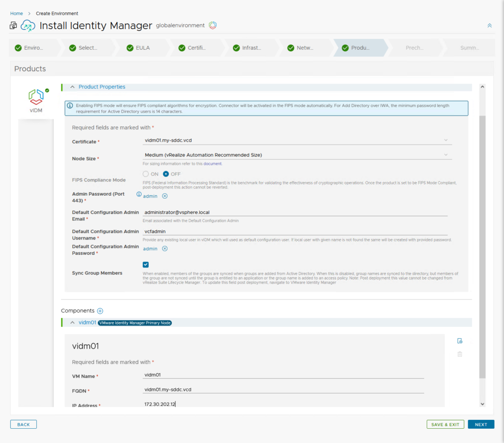Click the Admin Password info icon

click(x=139, y=194)
